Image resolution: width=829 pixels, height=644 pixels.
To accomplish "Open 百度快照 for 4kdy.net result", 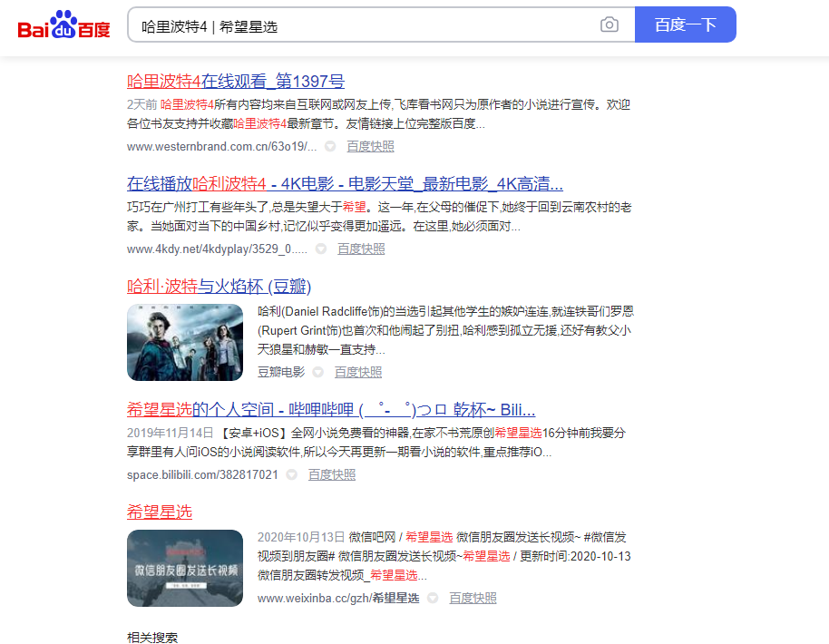I will pyautogui.click(x=361, y=249).
